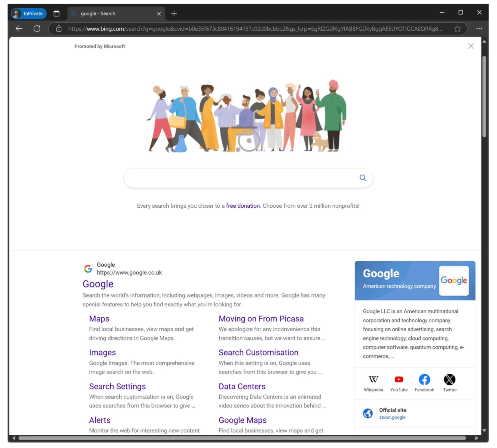The image size is (497, 448).
Task: Add this page to favorites
Action: point(457,29)
